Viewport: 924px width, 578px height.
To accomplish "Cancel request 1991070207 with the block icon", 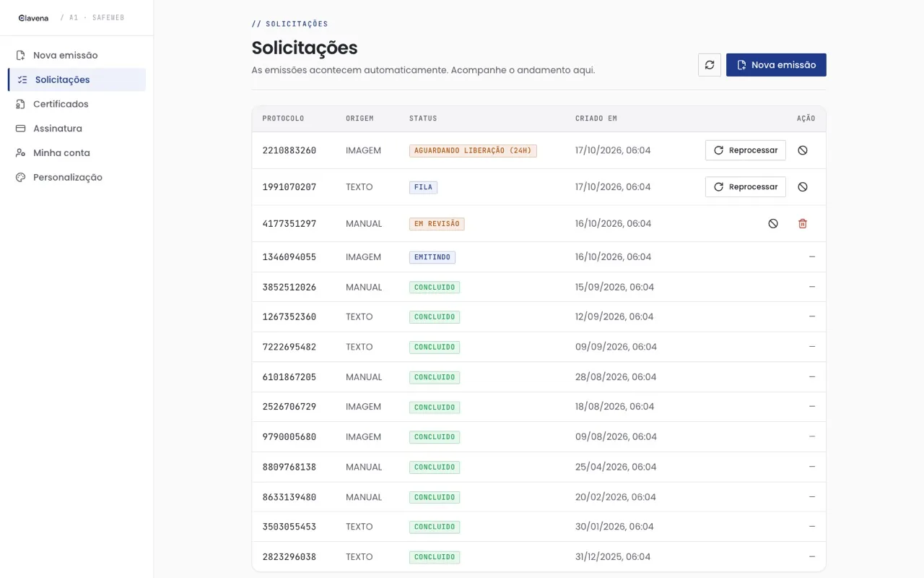I will click(803, 187).
